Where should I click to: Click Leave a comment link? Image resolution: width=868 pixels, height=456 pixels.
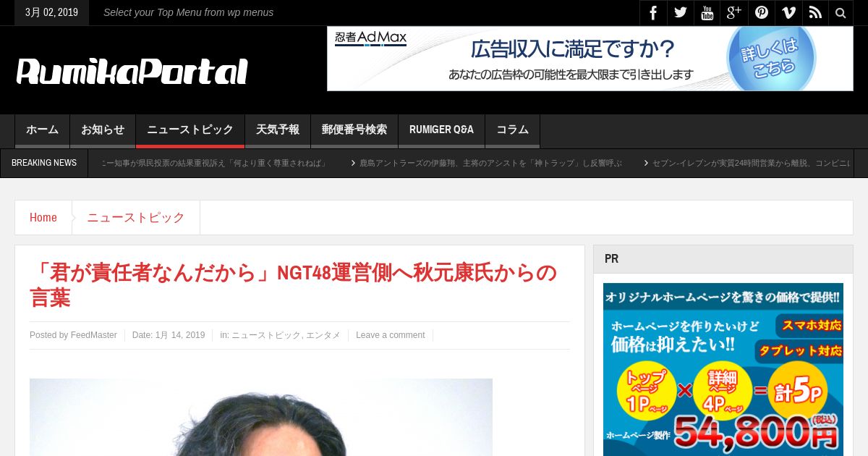coord(390,335)
